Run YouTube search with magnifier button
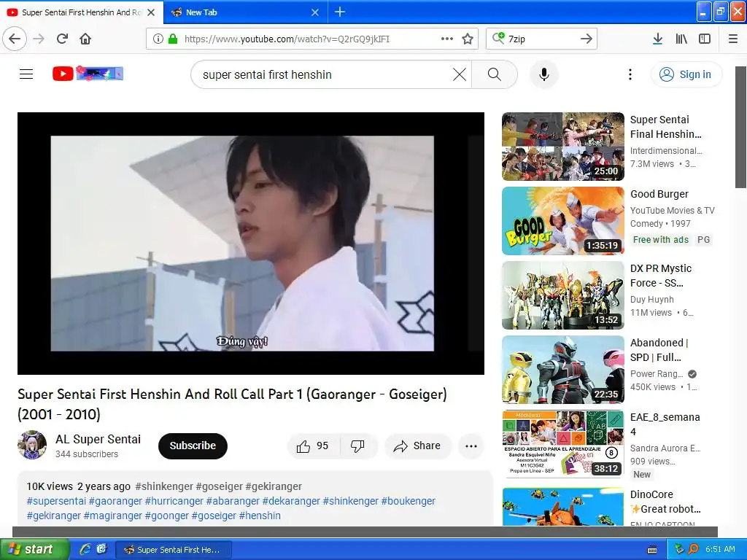Image resolution: width=747 pixels, height=560 pixels. pos(495,74)
